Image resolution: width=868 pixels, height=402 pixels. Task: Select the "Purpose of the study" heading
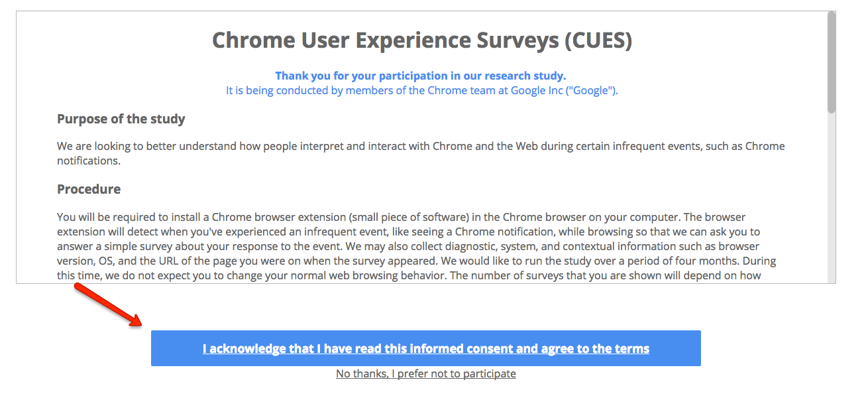121,119
